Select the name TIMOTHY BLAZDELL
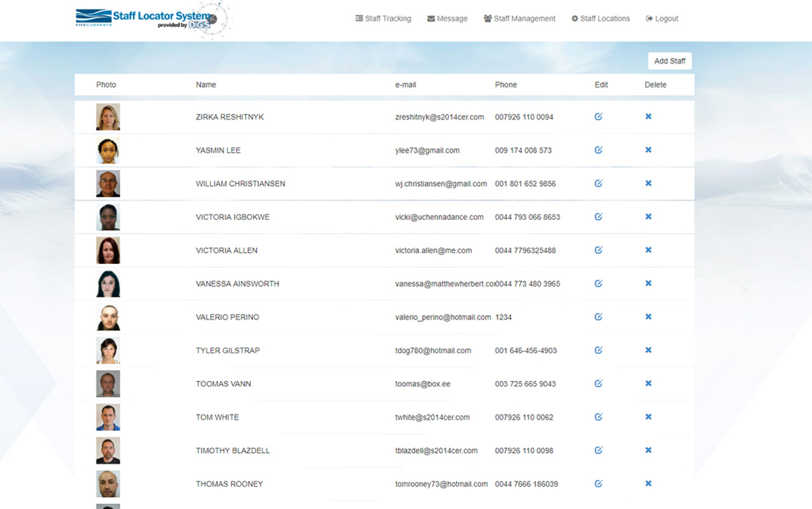 point(233,451)
